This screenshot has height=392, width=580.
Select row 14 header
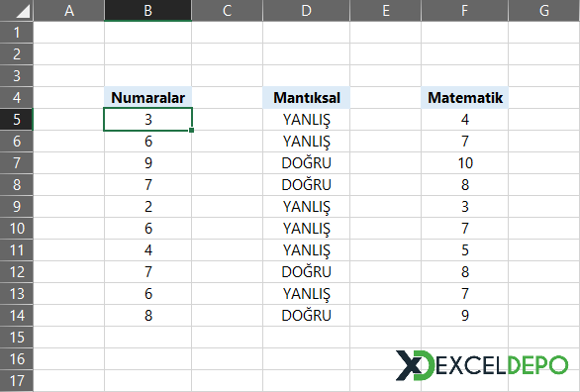[17, 316]
